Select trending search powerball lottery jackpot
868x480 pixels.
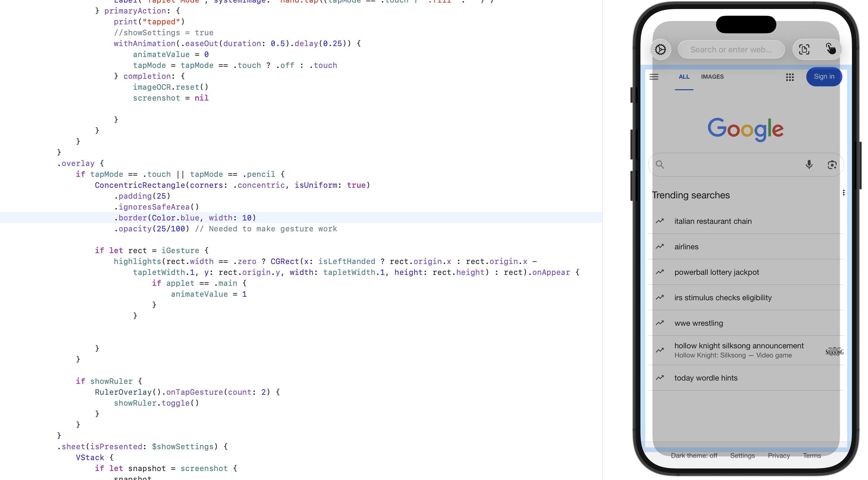point(746,272)
